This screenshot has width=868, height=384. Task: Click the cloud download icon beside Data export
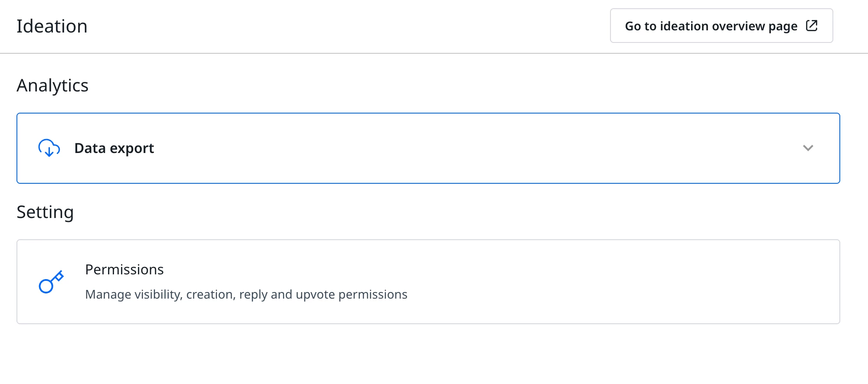[x=49, y=148]
